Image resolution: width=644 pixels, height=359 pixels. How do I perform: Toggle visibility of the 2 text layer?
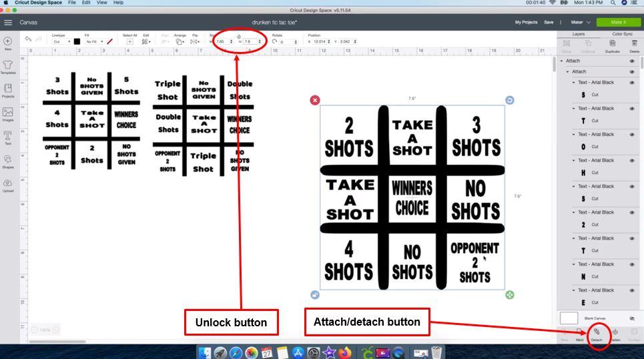click(632, 212)
